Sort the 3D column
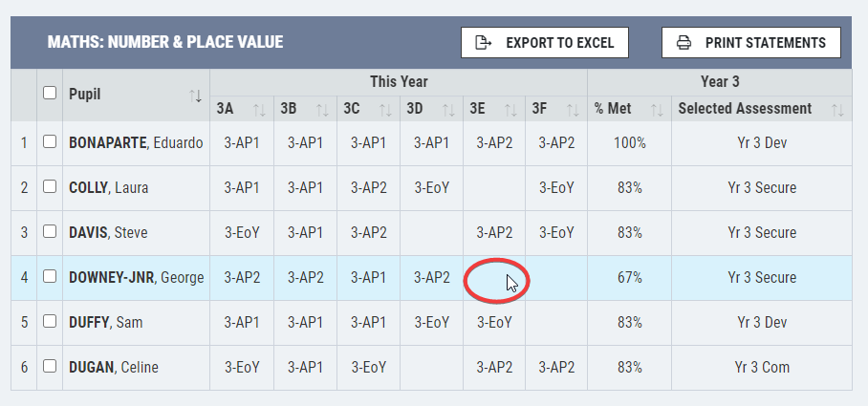Screen dimensions: 868x406 pyautogui.click(x=449, y=110)
